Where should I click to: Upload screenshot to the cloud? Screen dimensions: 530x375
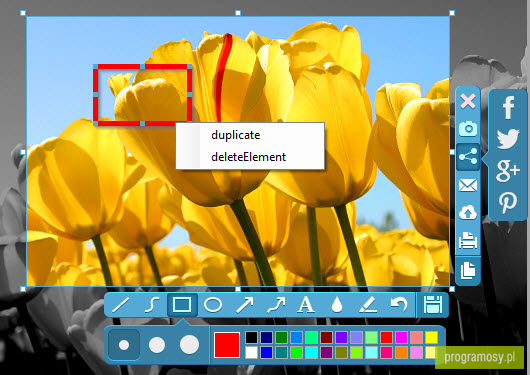coord(468,213)
